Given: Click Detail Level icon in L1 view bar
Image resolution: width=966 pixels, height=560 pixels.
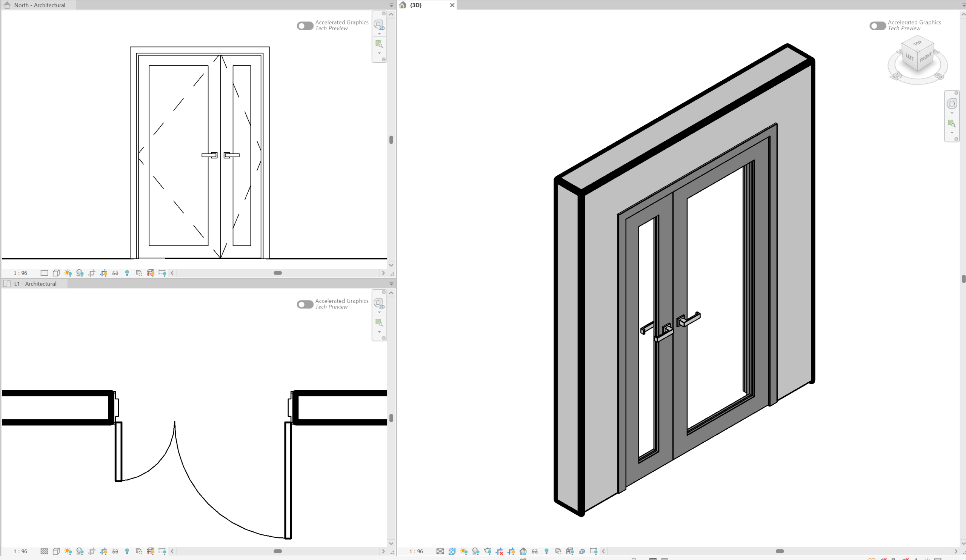Looking at the screenshot, I should tap(44, 551).
